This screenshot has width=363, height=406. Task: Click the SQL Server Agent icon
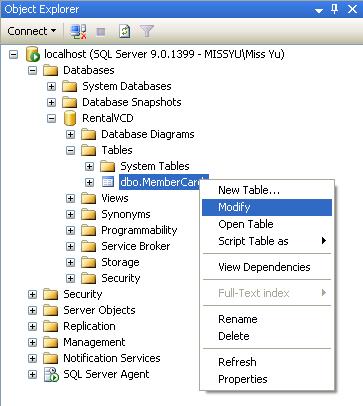51,374
